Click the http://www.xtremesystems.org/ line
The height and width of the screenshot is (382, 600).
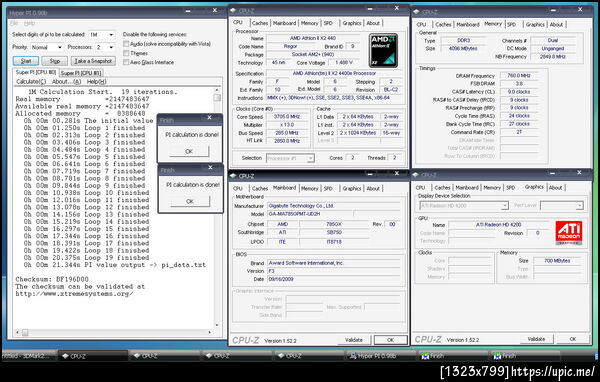click(x=75, y=294)
